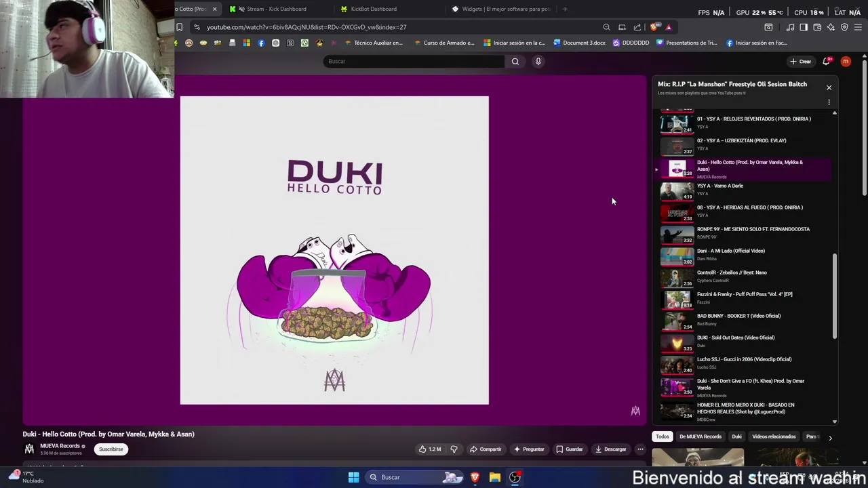This screenshot has height=488, width=868.
Task: Open a new browser tab with plus
Action: 565,9
